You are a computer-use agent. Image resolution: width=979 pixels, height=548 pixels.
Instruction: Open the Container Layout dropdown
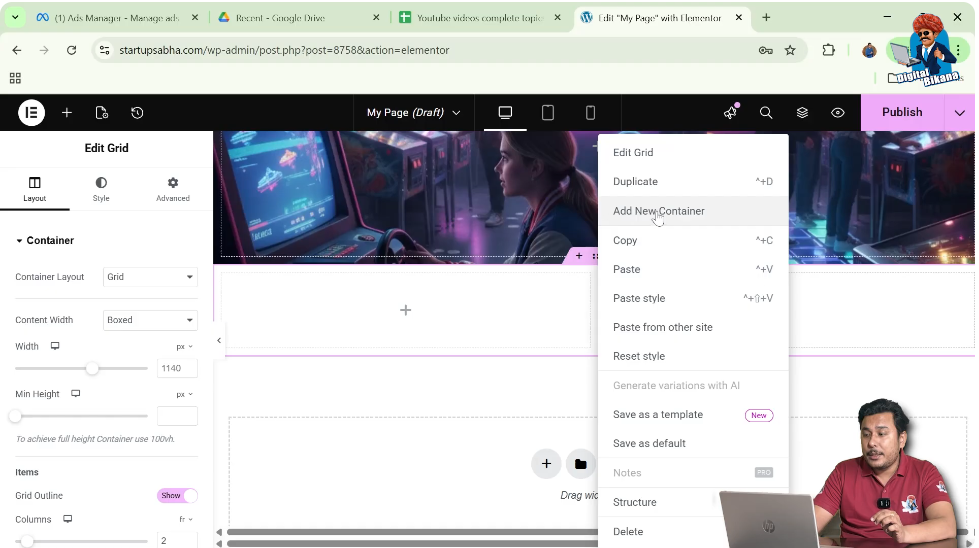(x=150, y=277)
